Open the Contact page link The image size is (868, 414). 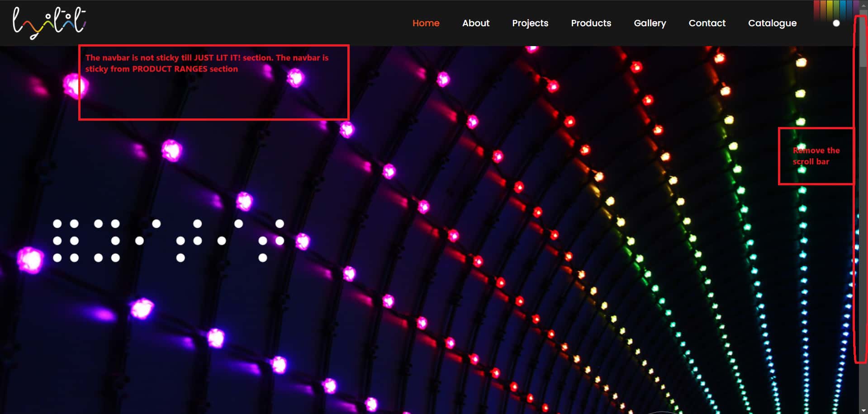(707, 23)
